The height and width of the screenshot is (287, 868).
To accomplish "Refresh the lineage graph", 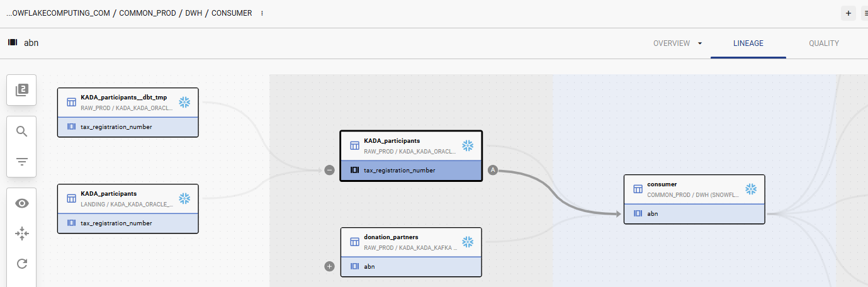I will pos(21,264).
